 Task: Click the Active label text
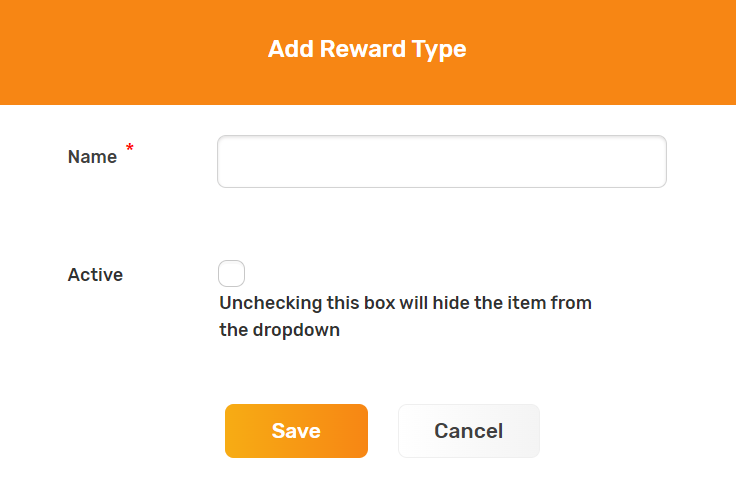click(x=95, y=275)
